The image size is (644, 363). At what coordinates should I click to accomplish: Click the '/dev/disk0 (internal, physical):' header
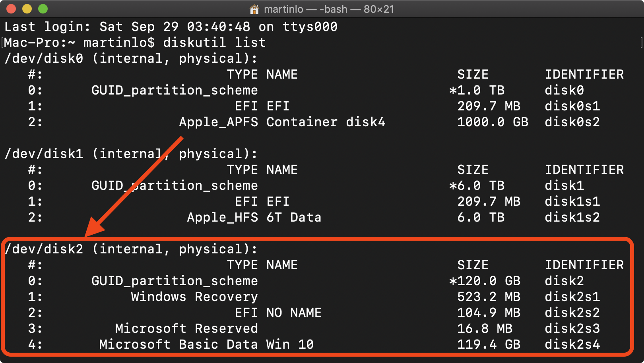tap(131, 58)
